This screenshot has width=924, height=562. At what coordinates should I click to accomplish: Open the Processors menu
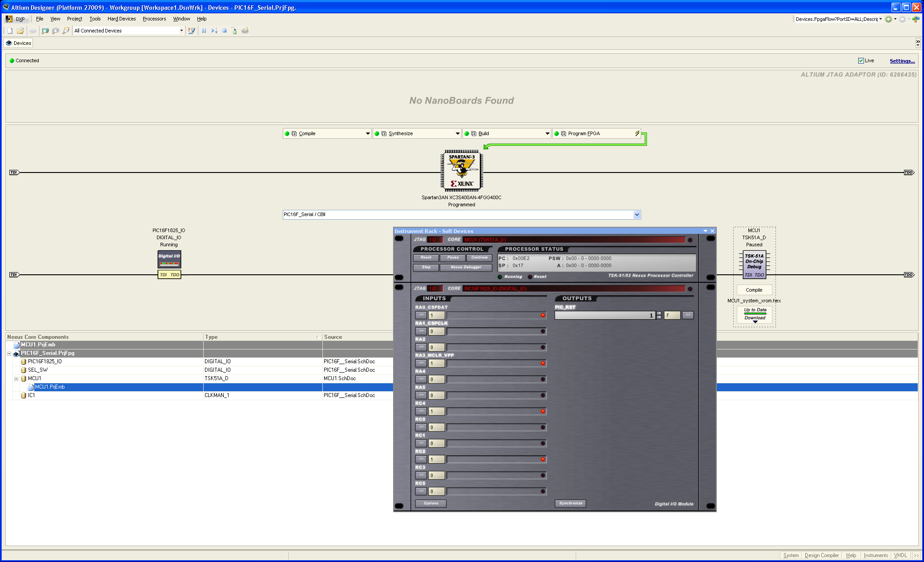[154, 19]
